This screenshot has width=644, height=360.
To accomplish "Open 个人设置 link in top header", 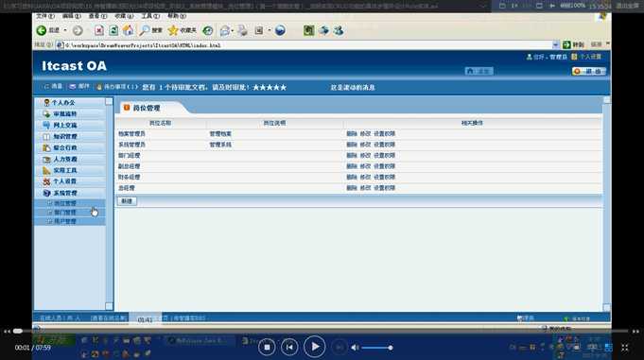I will [x=586, y=57].
